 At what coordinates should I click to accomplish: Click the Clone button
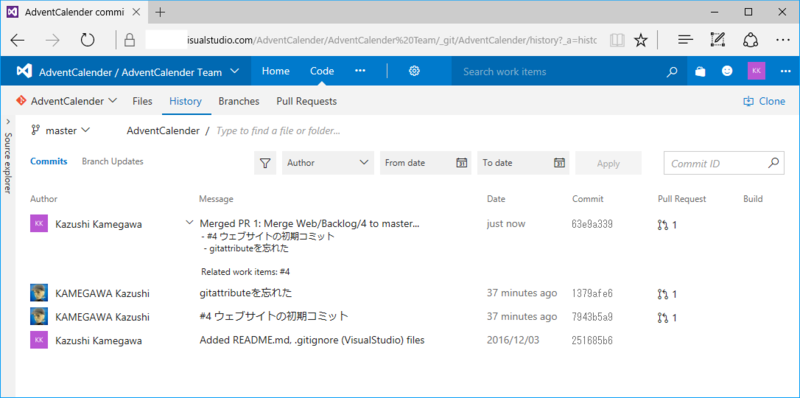pos(764,101)
